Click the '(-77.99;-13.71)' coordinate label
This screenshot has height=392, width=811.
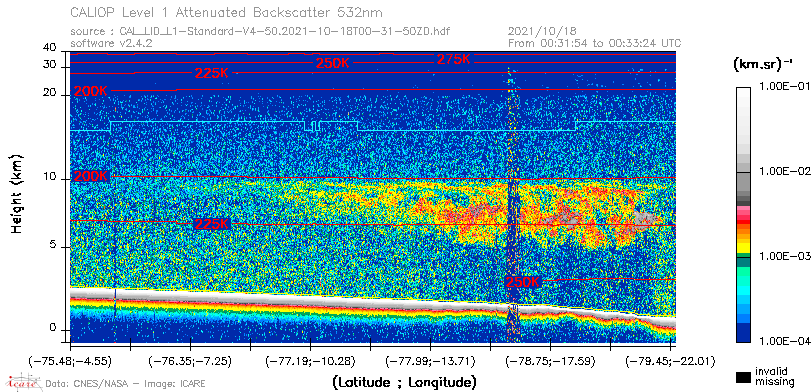[x=431, y=361]
